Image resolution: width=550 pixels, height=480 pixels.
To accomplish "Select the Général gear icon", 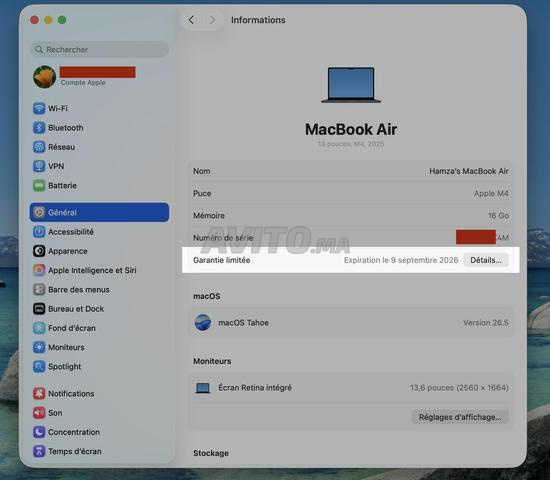I will [39, 212].
